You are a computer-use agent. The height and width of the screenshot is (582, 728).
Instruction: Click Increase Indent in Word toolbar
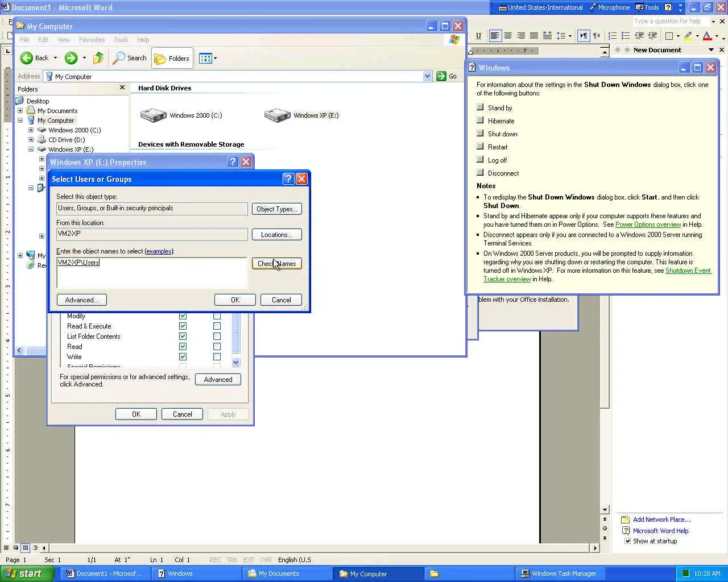tap(652, 36)
